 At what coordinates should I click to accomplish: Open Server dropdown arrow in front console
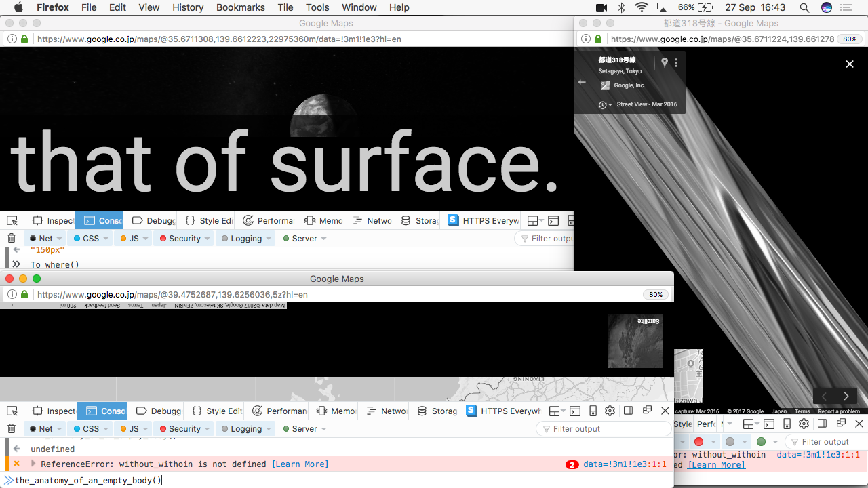pyautogui.click(x=323, y=429)
